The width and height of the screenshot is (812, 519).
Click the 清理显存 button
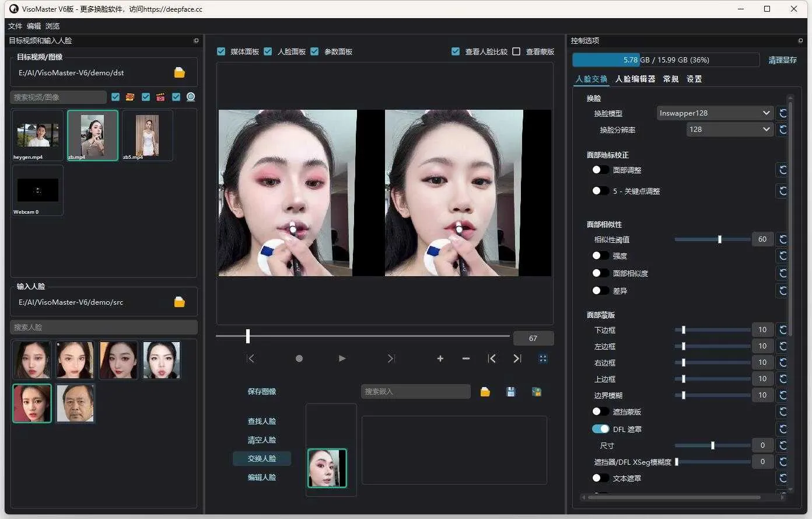point(782,60)
